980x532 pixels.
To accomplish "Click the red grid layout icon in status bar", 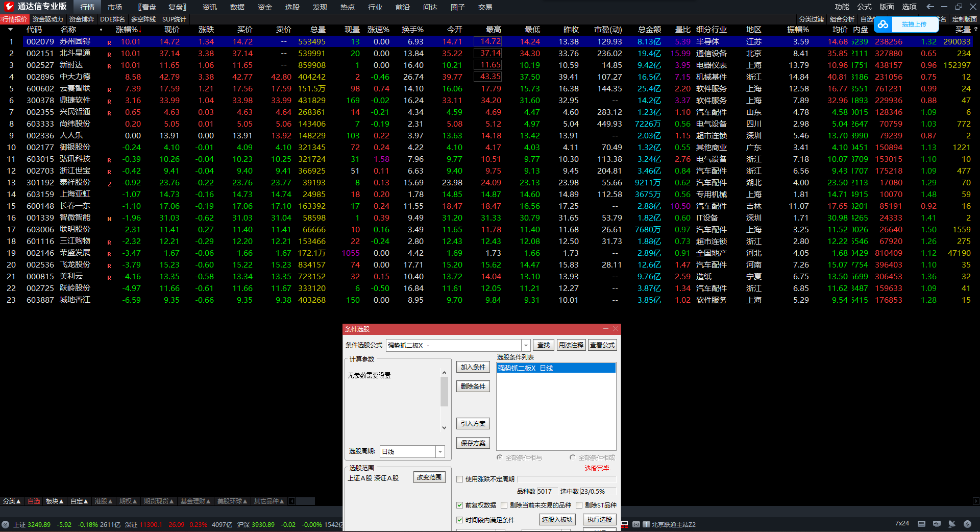I will click(x=624, y=524).
